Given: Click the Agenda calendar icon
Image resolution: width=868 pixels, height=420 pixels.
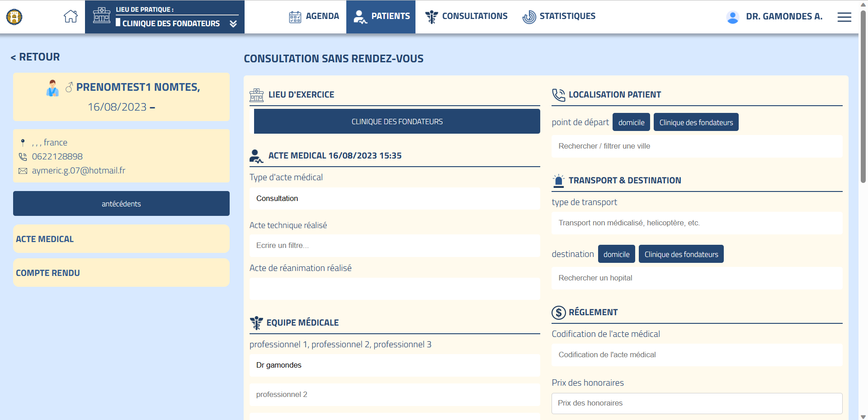Looking at the screenshot, I should click(x=295, y=17).
